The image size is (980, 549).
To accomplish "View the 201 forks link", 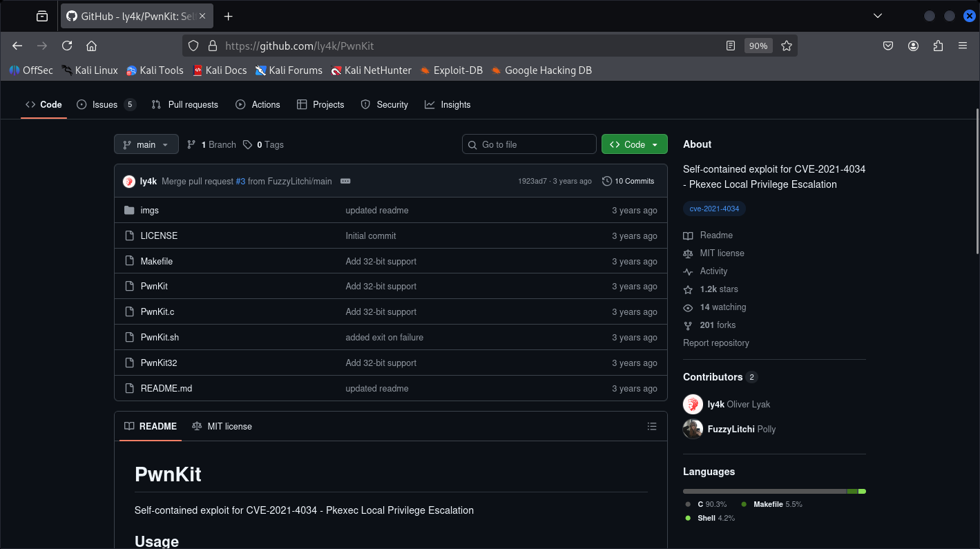I will tap(709, 325).
